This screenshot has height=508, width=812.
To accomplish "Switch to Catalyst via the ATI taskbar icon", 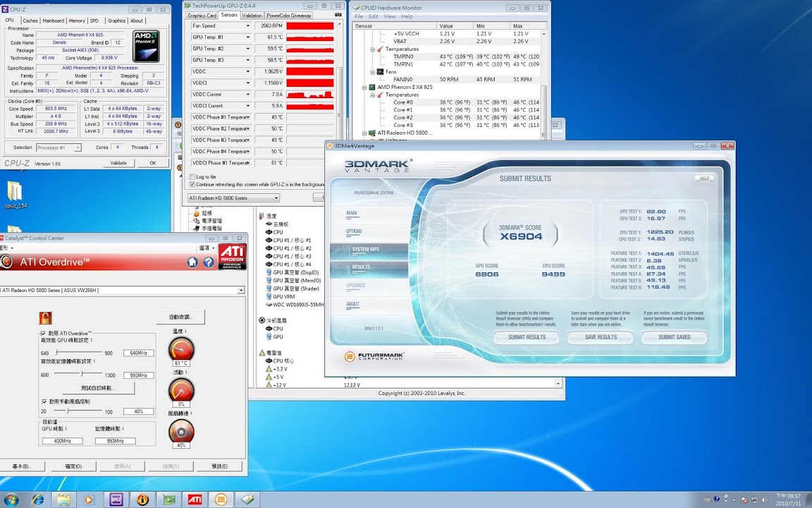I will click(195, 500).
